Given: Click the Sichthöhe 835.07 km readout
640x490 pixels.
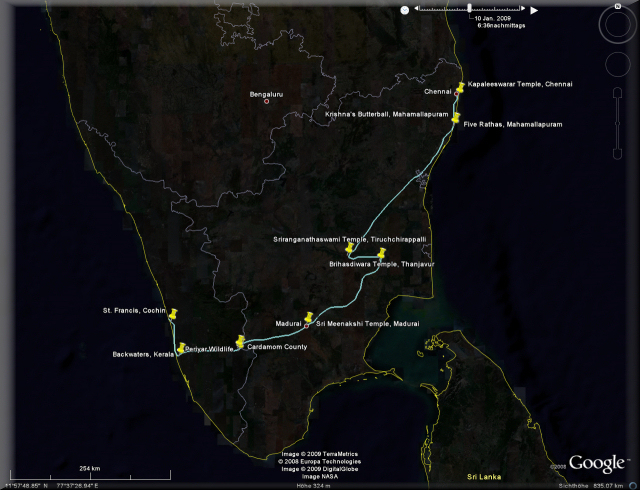Looking at the screenshot, I should click(591, 486).
